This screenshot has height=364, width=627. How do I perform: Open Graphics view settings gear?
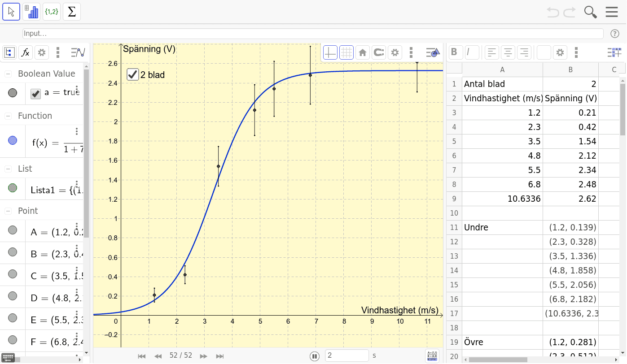(x=395, y=52)
